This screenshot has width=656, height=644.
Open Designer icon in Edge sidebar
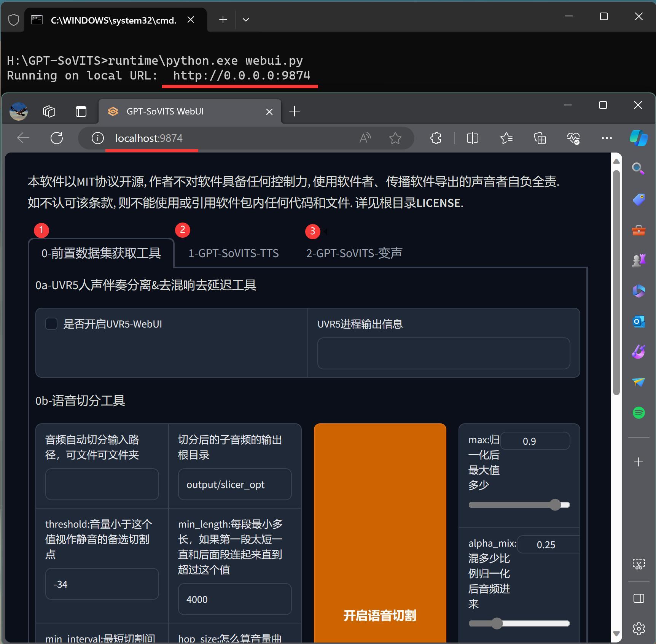638,352
